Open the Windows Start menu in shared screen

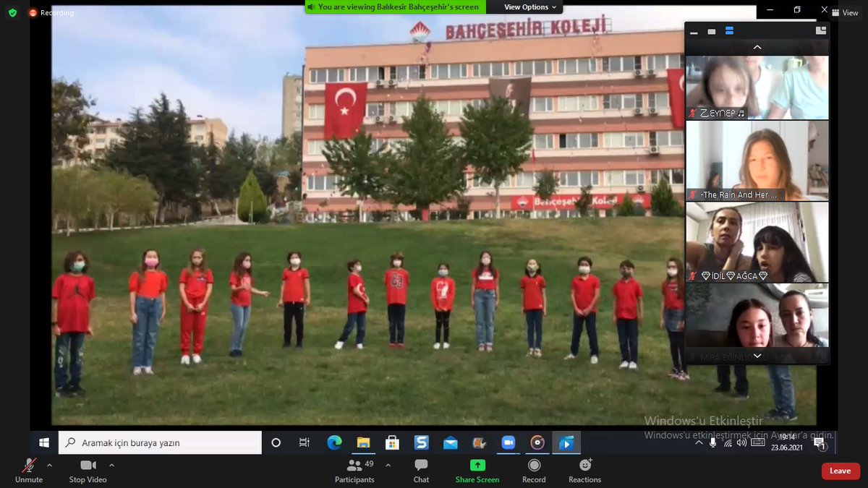44,442
